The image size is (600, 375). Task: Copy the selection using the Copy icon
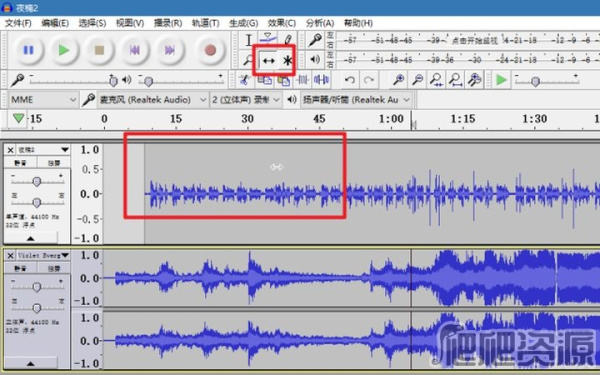tap(265, 80)
